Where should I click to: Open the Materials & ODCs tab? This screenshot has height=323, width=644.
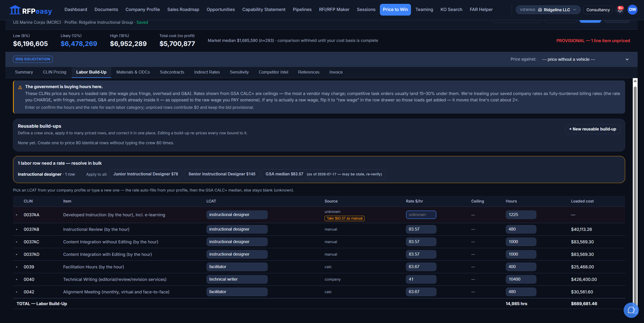click(x=133, y=72)
